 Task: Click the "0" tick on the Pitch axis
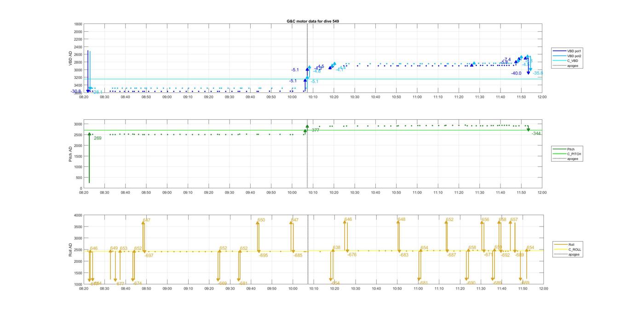click(81, 188)
